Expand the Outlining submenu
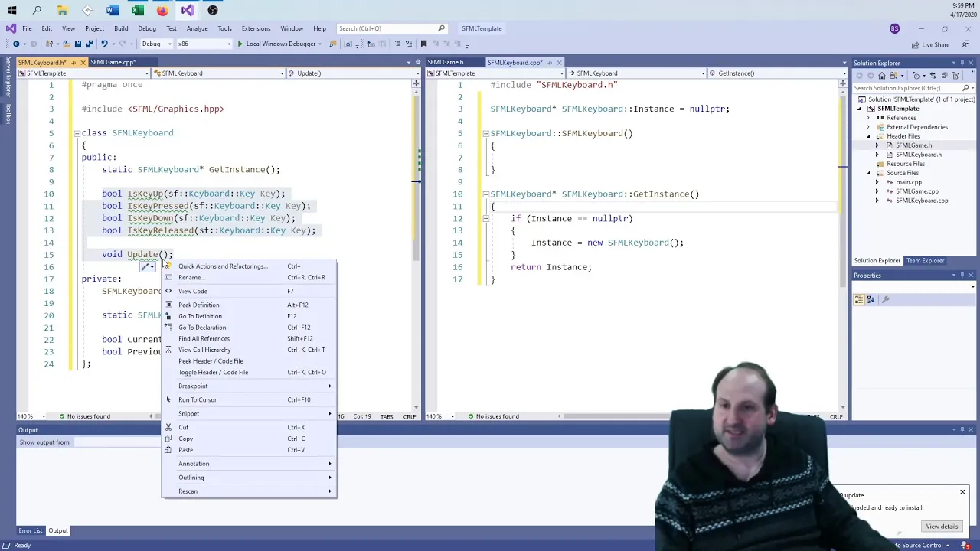 pyautogui.click(x=249, y=478)
